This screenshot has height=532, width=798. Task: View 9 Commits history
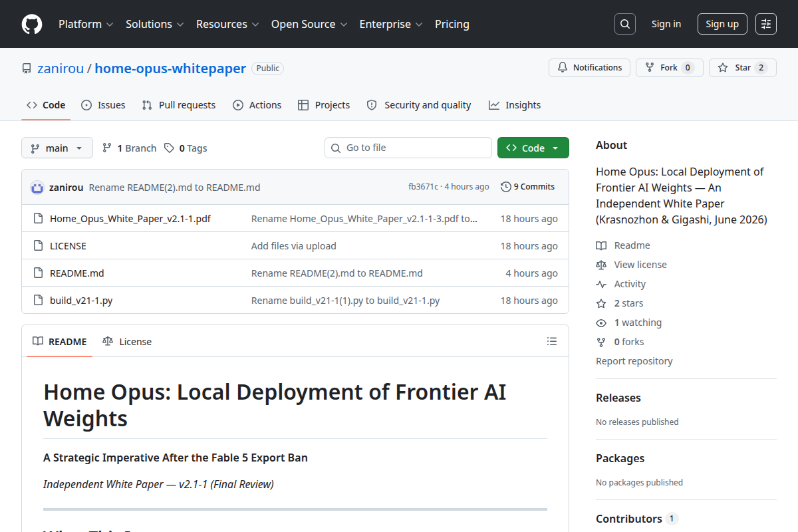click(528, 187)
